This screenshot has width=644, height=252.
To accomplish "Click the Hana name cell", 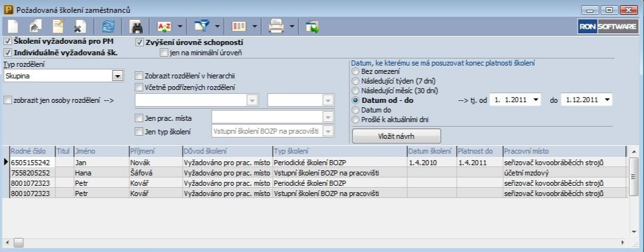I will 101,173.
